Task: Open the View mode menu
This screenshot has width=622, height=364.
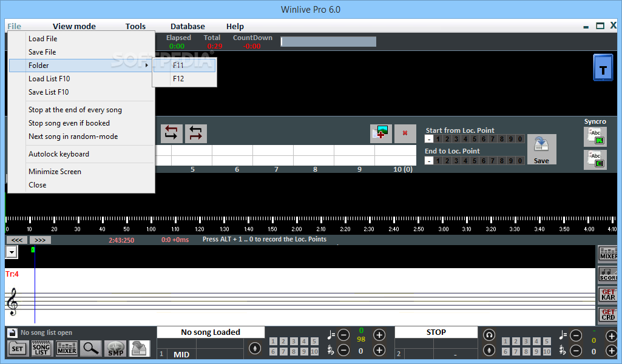Action: click(x=74, y=27)
